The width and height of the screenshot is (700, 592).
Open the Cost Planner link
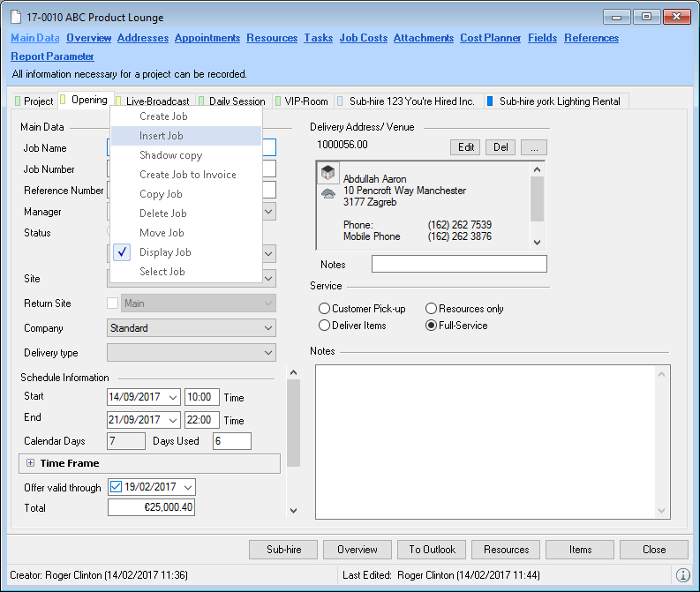click(x=489, y=38)
